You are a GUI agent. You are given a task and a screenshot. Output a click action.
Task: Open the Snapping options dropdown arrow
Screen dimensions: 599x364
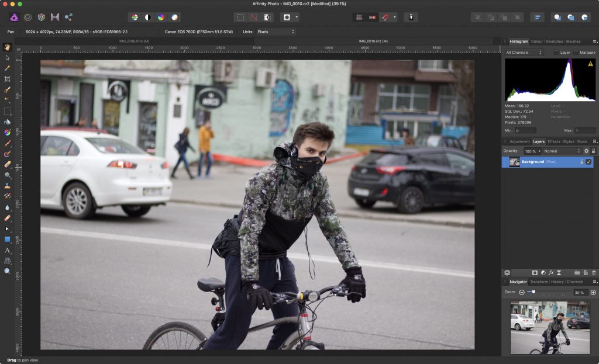[395, 17]
